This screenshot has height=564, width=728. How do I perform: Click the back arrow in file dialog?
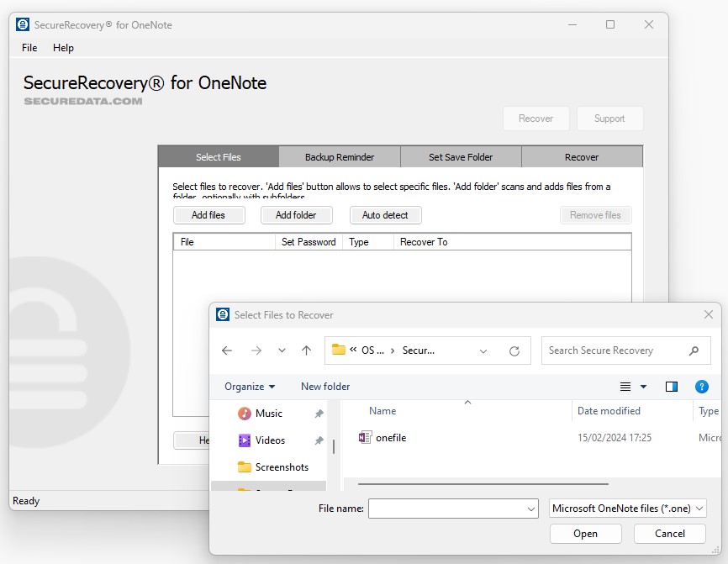point(227,351)
